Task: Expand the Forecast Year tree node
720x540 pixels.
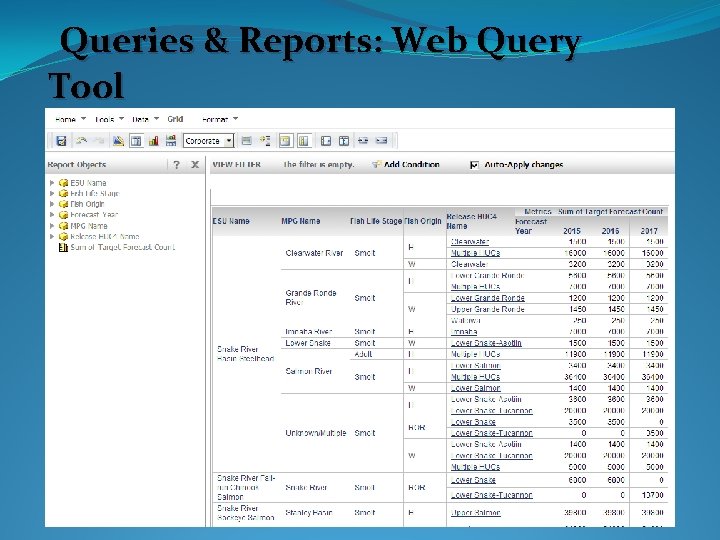Action: (x=52, y=214)
